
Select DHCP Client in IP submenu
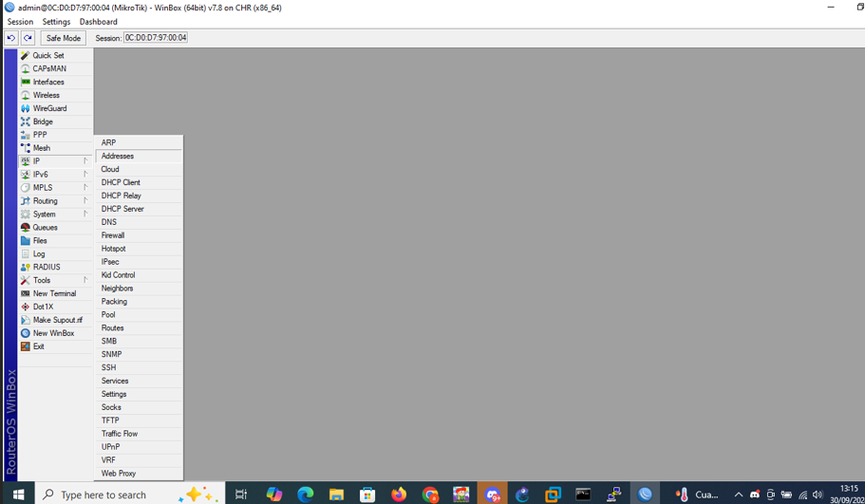click(139, 182)
